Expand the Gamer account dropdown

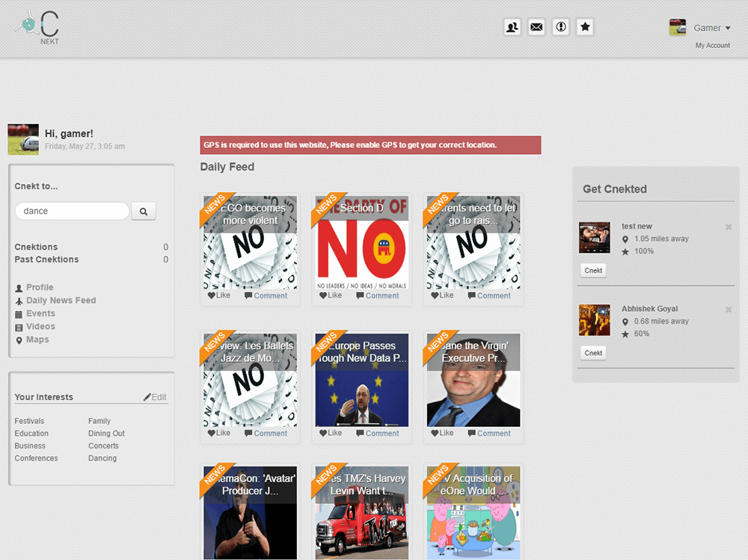click(x=711, y=28)
